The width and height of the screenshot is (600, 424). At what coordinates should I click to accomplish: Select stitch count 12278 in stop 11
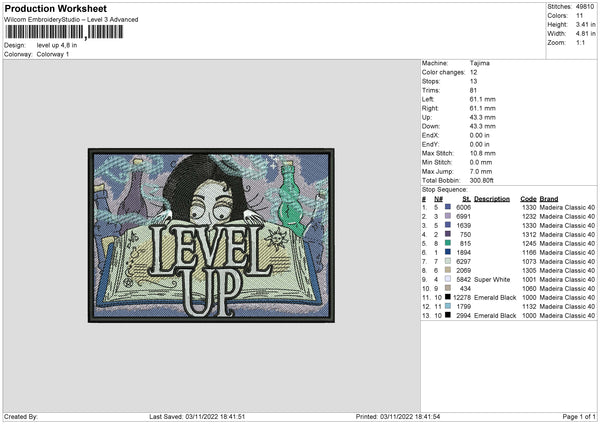462,297
